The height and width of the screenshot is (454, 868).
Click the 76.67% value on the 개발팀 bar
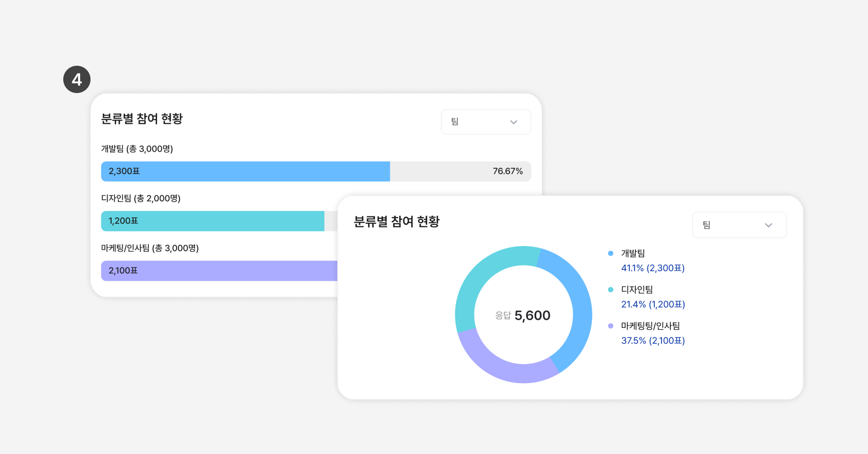pos(508,171)
